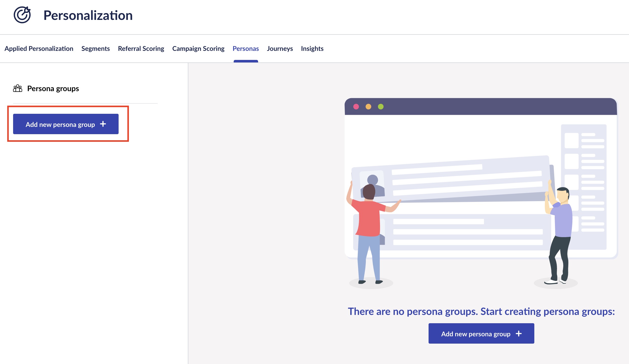Screen dimensions: 629x364
Task: Click the Personalization page title
Action: [88, 15]
